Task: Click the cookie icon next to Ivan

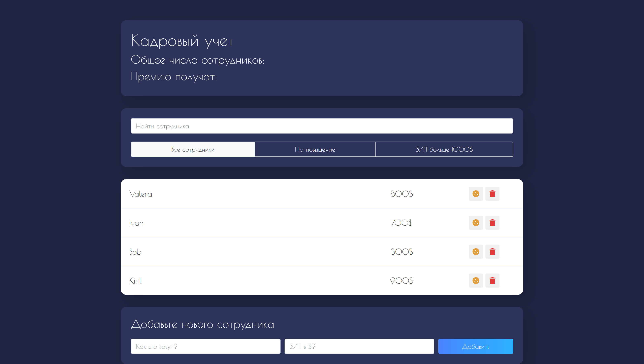Action: pyautogui.click(x=476, y=223)
